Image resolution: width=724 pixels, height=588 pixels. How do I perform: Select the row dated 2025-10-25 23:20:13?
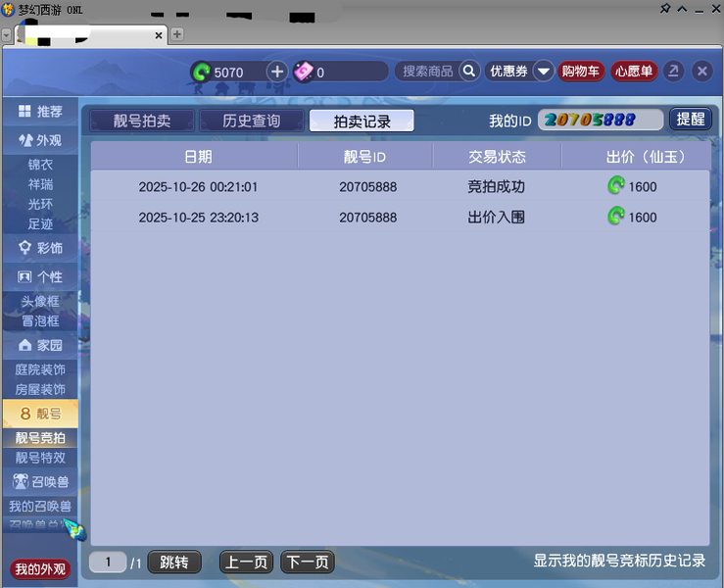(401, 217)
